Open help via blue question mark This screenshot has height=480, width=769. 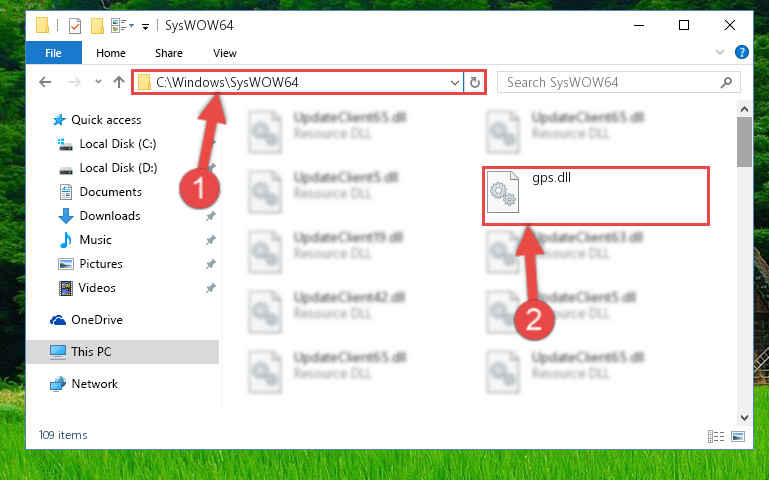742,52
